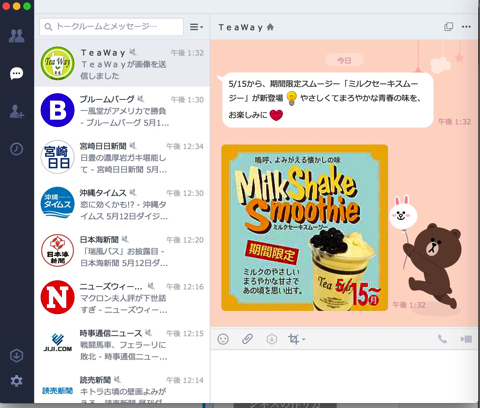
Task: Select the TeaWay chat in the list
Action: 122,63
